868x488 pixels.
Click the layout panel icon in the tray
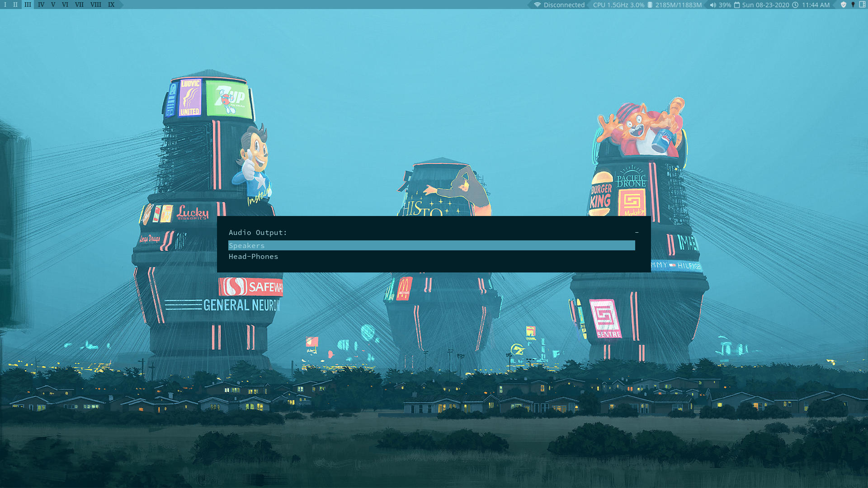click(862, 5)
